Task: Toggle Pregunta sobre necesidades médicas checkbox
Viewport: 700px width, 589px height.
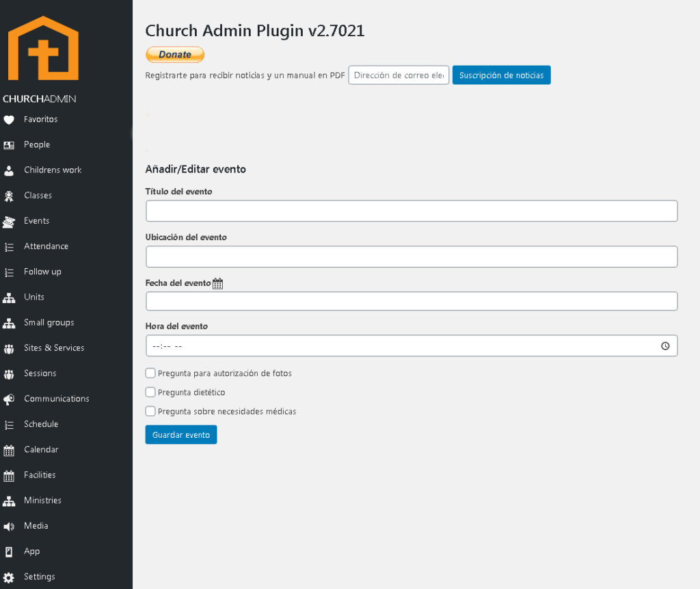Action: click(150, 412)
